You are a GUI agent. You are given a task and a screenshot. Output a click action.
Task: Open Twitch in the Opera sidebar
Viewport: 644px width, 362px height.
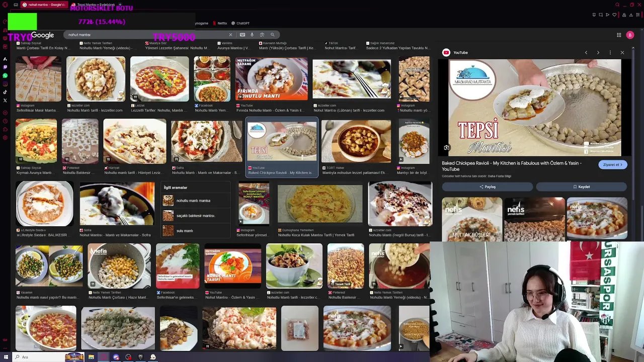5,67
